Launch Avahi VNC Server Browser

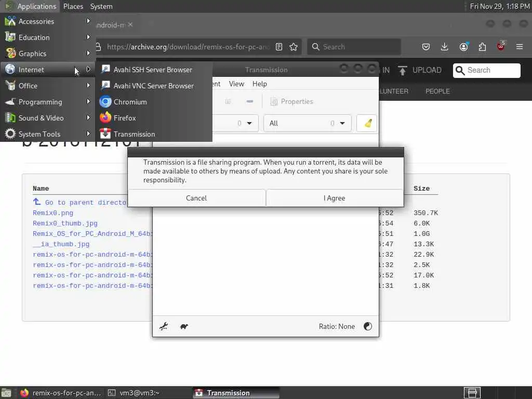point(154,86)
